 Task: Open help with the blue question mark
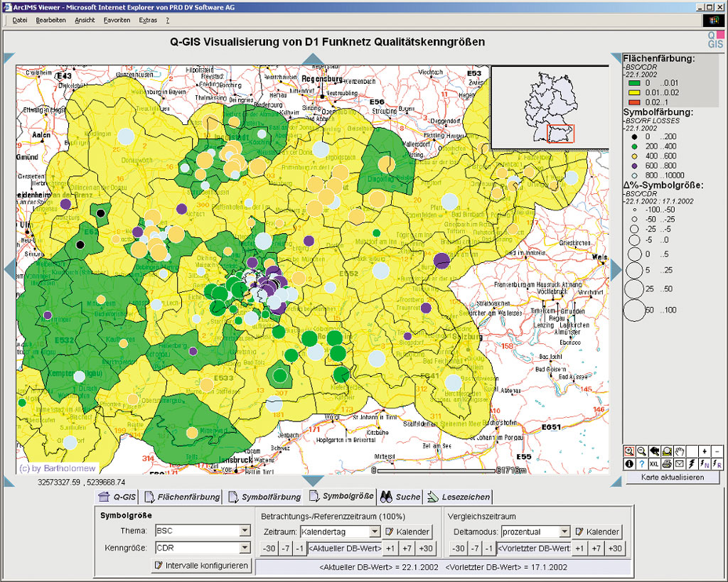[642, 464]
